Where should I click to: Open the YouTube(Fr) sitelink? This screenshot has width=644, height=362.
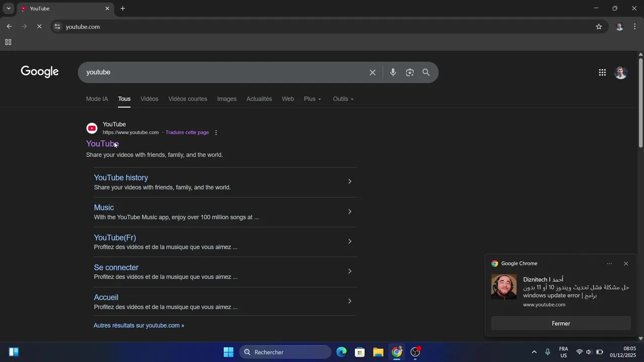click(115, 238)
